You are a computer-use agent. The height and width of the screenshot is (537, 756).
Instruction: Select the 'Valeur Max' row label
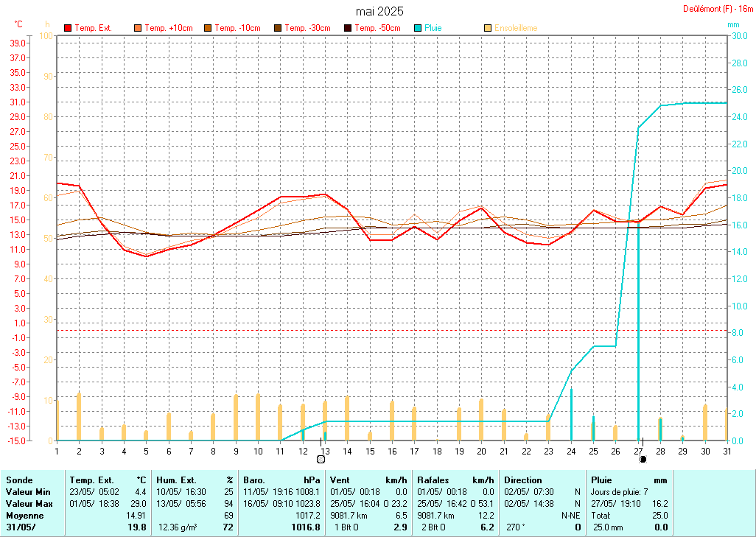(27, 502)
